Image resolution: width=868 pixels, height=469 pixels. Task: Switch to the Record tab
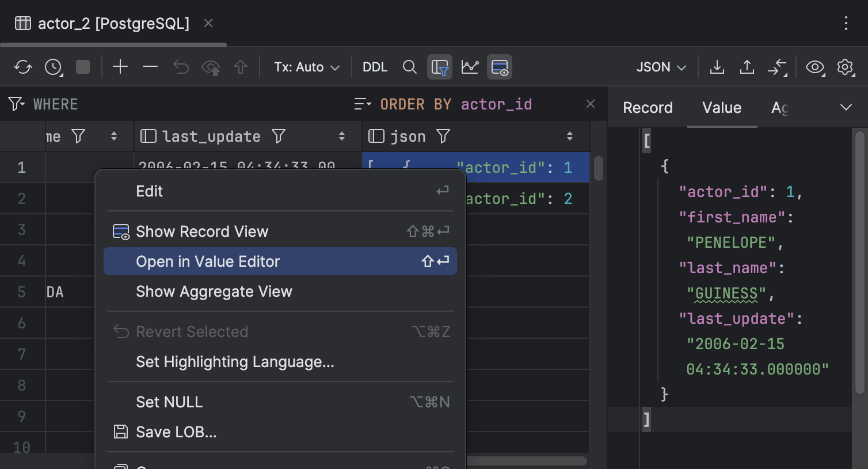click(x=647, y=107)
